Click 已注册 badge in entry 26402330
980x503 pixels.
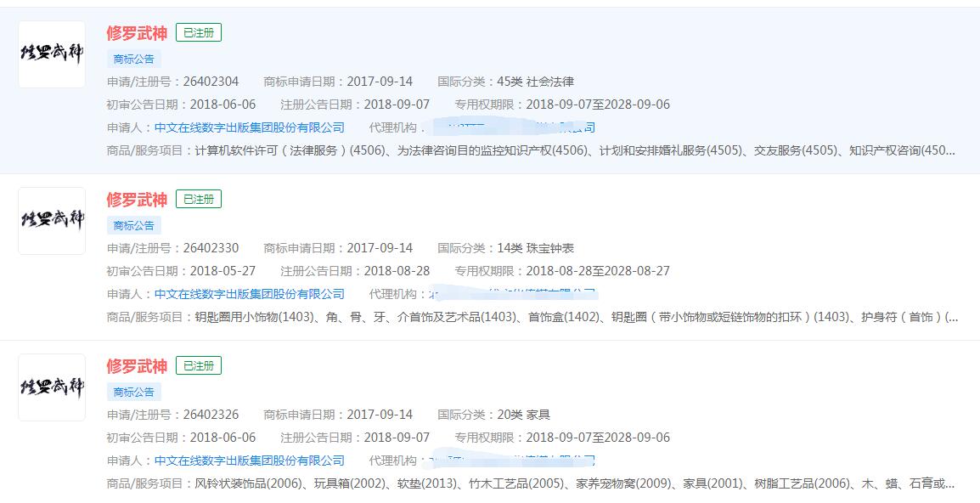pyautogui.click(x=199, y=199)
